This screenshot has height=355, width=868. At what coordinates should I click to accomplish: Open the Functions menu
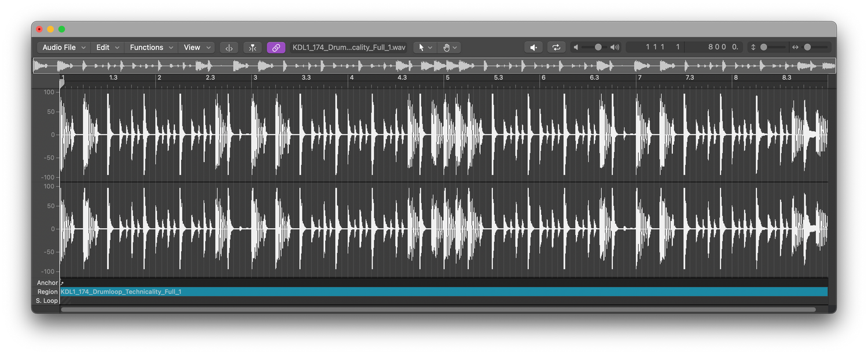tap(151, 47)
